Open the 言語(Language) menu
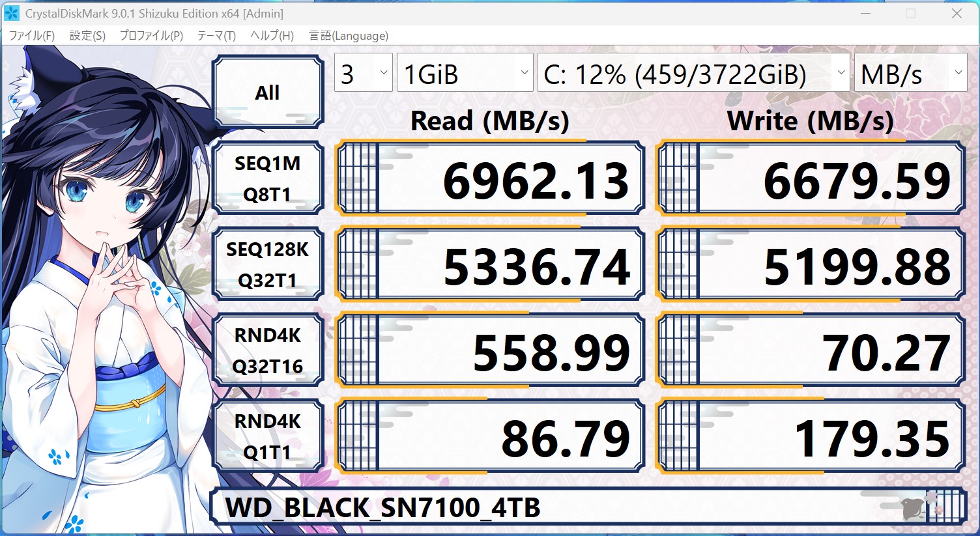Screen dimensions: 980x536 pos(349,36)
